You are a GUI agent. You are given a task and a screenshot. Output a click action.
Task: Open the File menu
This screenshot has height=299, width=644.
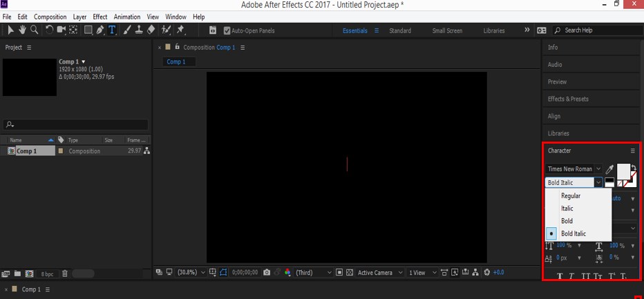[x=7, y=17]
